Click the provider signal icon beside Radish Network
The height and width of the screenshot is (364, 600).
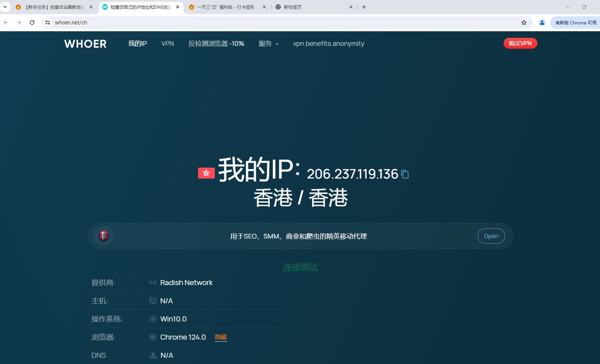click(153, 283)
